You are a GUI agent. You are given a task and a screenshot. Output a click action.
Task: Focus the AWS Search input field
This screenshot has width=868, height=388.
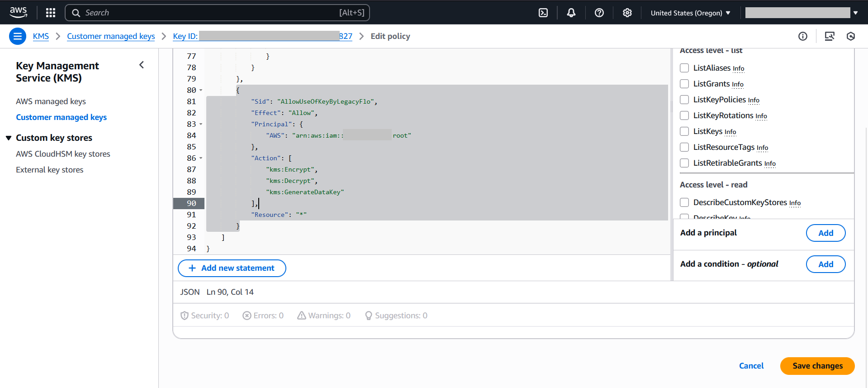[217, 13]
